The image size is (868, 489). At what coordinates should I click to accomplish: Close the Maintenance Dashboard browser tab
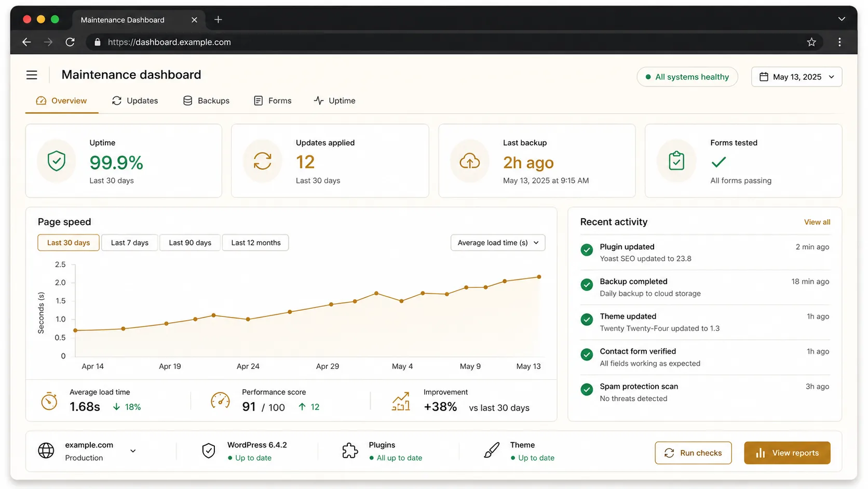pyautogui.click(x=194, y=20)
